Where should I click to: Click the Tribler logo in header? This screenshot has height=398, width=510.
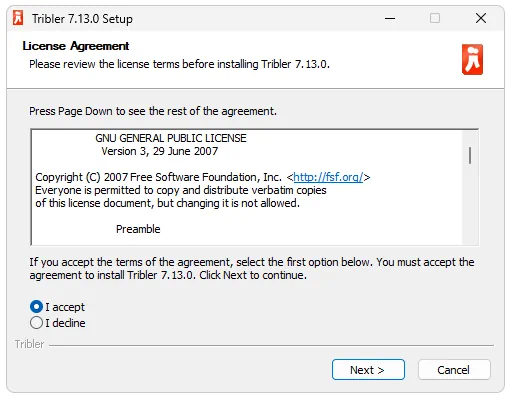point(472,59)
